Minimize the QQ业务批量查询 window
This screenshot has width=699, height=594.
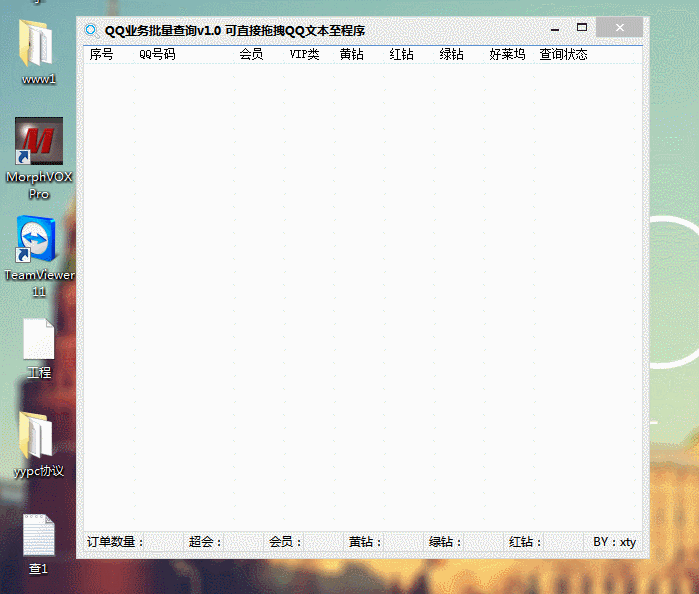555,29
